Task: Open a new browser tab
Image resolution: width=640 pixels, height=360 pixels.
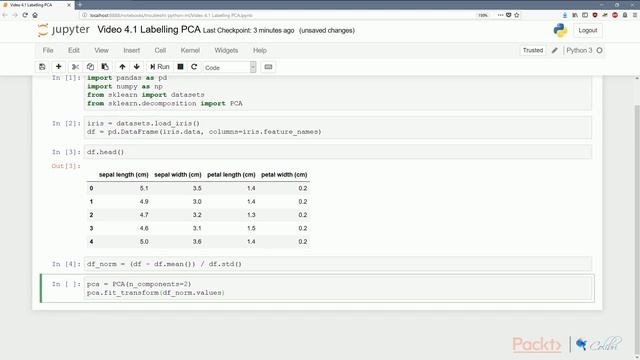Action: coord(80,5)
